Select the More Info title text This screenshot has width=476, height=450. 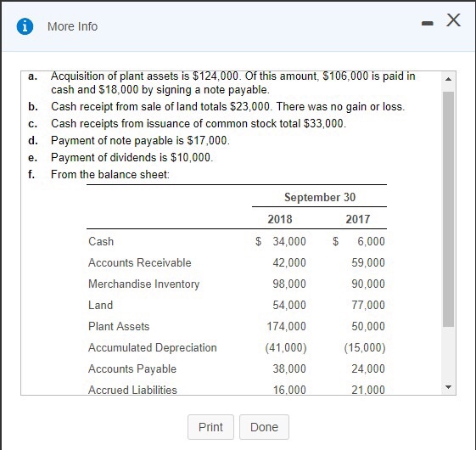click(73, 26)
